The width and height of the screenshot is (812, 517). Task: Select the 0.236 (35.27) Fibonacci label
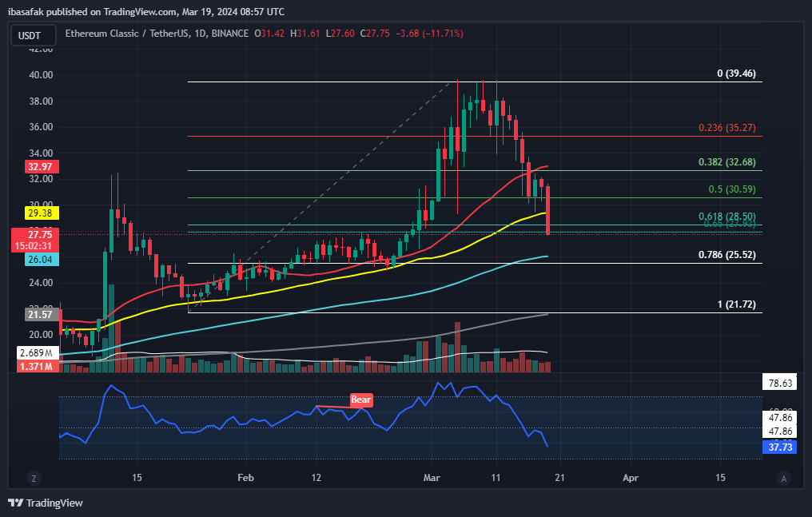pos(727,127)
